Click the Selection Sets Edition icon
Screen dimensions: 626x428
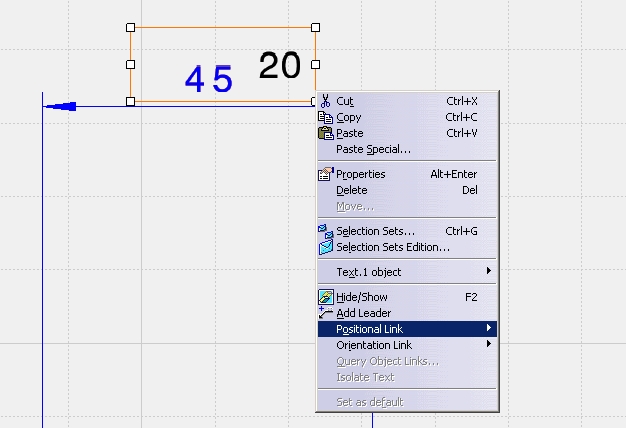tap(326, 247)
